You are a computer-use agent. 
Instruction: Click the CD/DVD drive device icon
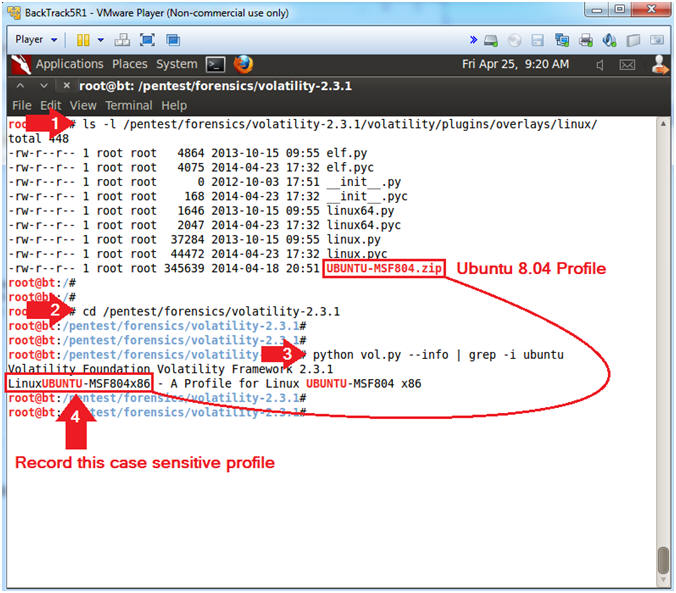click(x=514, y=41)
